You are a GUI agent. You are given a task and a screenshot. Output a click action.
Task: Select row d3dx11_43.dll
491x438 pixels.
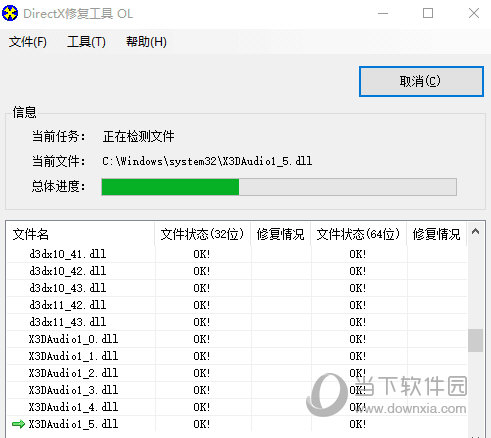pyautogui.click(x=237, y=322)
